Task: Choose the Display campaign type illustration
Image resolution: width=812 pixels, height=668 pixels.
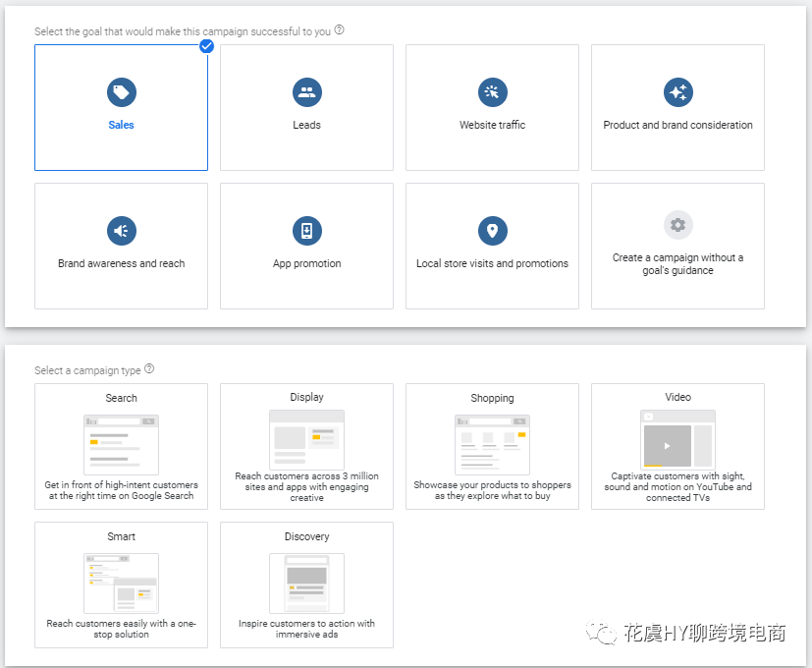Action: [306, 439]
